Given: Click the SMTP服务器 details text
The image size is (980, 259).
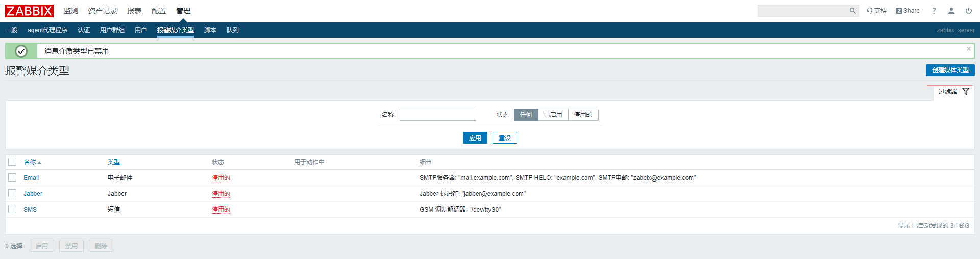Looking at the screenshot, I should 558,178.
